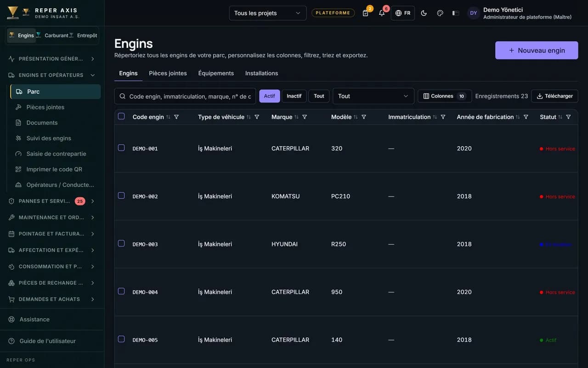This screenshot has width=588, height=368.
Task: Tick the DEMO-003 row checkbox
Action: (x=121, y=243)
